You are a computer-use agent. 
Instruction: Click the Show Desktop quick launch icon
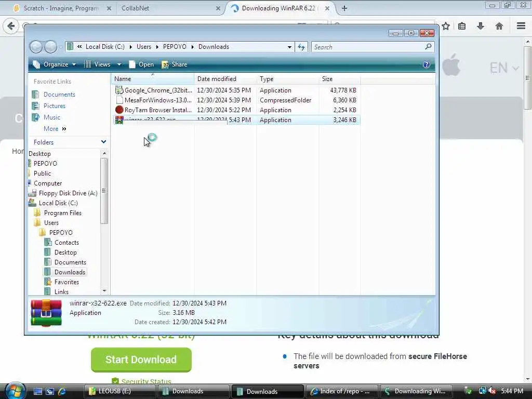tap(37, 391)
